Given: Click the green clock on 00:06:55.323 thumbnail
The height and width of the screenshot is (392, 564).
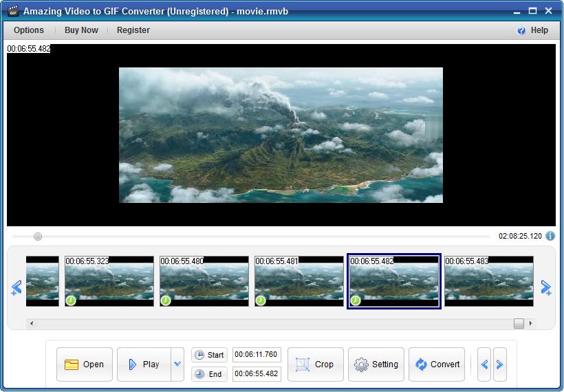Looking at the screenshot, I should (x=70, y=301).
